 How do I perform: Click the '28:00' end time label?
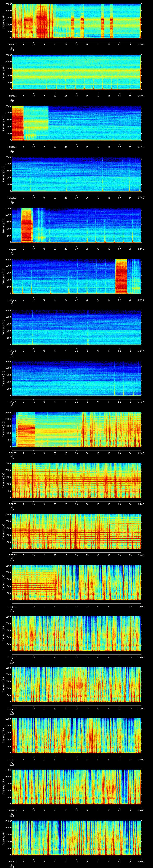pyautogui.click(x=141, y=249)
